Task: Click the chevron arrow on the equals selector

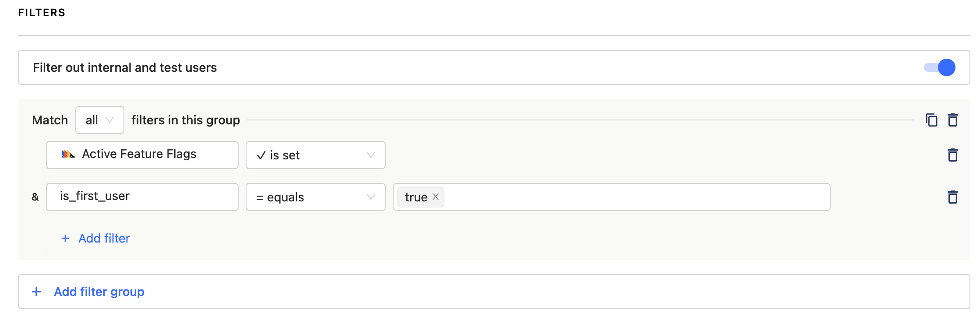Action: [x=370, y=197]
